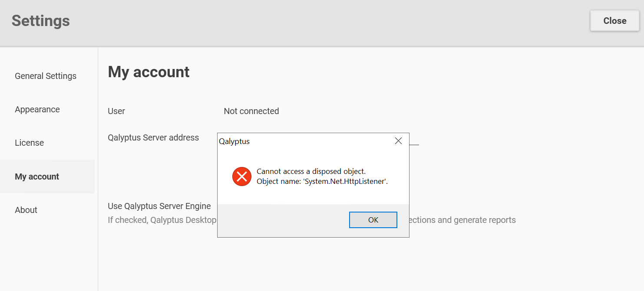Switch to the Appearance section
This screenshot has width=644, height=291.
point(37,109)
